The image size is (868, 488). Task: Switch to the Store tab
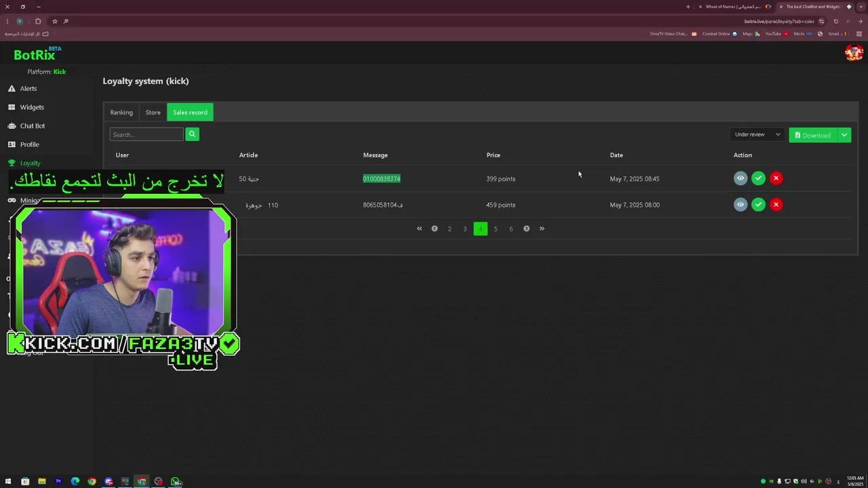click(x=153, y=113)
